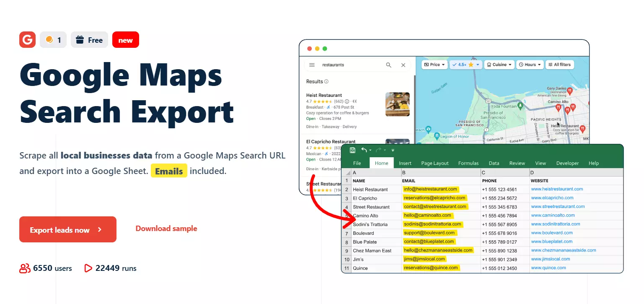Click the All filters button
This screenshot has width=644, height=304.
pyautogui.click(x=559, y=65)
